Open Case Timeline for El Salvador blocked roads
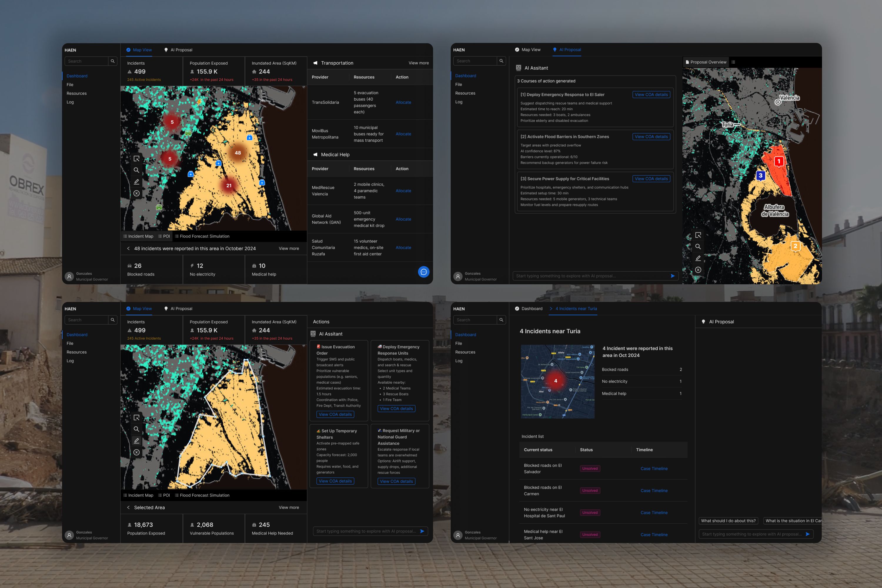This screenshot has width=882, height=588. (x=654, y=469)
